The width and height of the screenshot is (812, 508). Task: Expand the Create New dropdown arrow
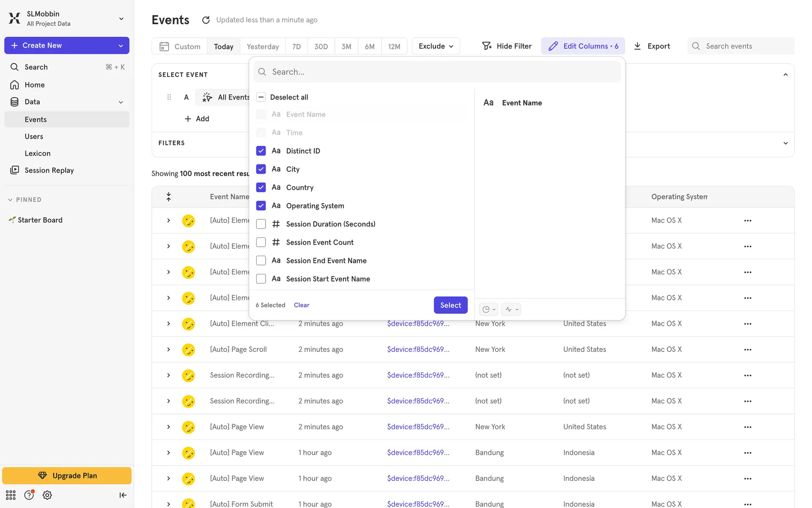tap(121, 46)
